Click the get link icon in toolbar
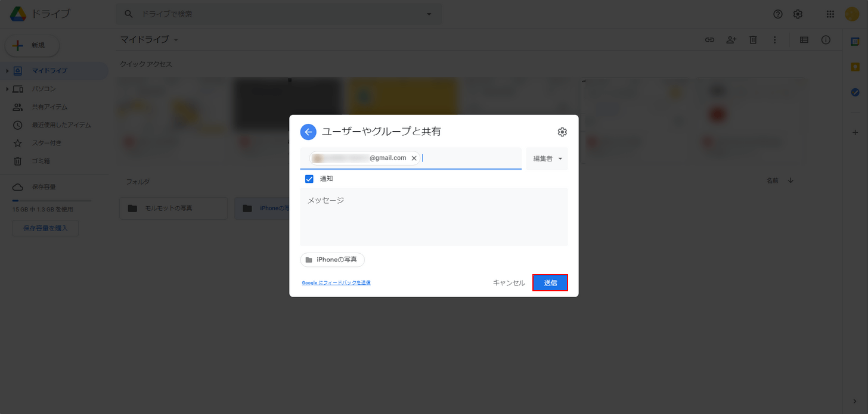868x414 pixels. coord(709,40)
